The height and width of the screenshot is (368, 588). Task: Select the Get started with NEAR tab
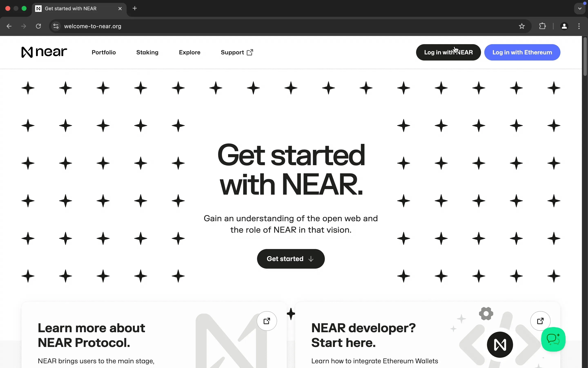pyautogui.click(x=79, y=9)
